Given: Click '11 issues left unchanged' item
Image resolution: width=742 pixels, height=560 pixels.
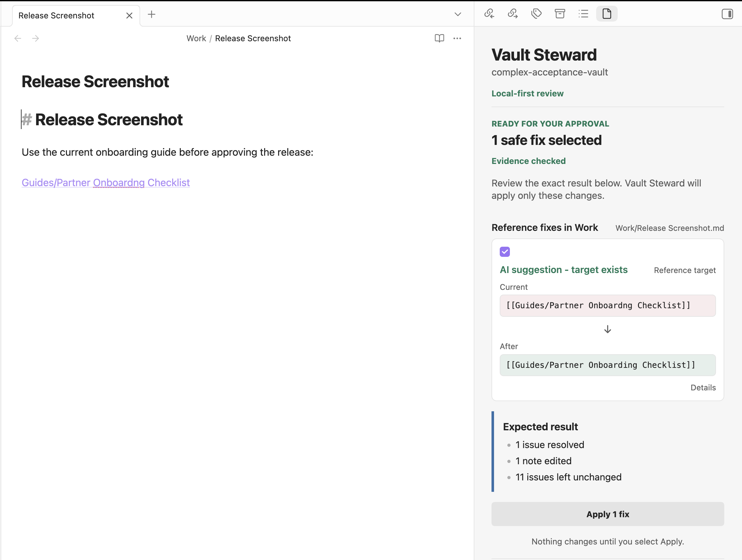Looking at the screenshot, I should 568,477.
